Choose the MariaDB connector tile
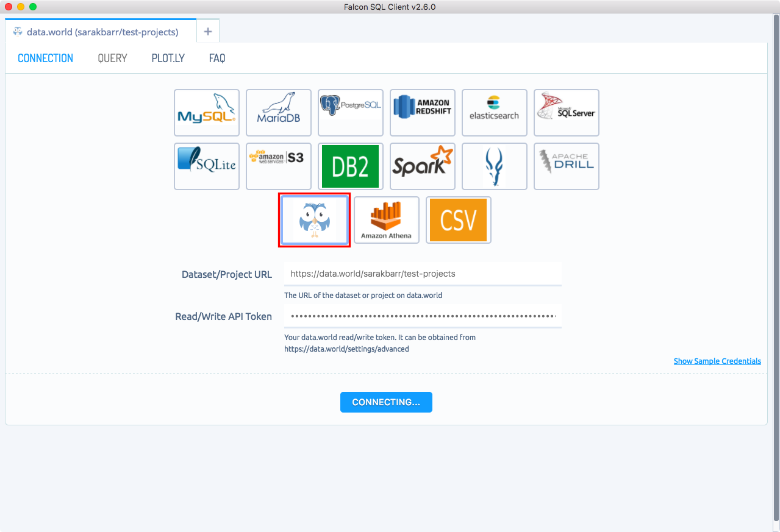The image size is (780, 532). (279, 113)
